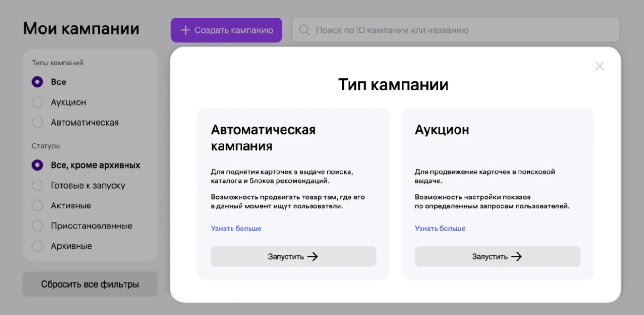This screenshot has width=644, height=315.
Task: Click the plus icon on Создать кампанию
Action: click(185, 30)
